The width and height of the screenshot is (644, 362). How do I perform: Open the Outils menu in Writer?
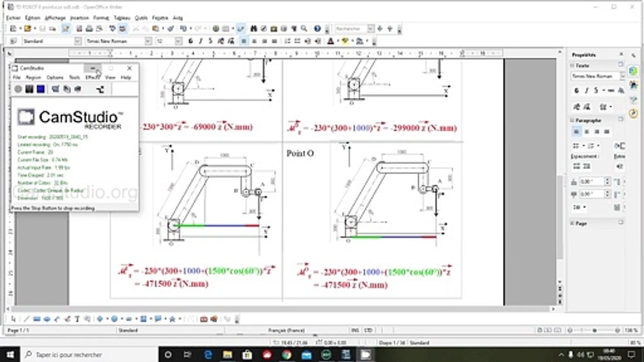(141, 18)
